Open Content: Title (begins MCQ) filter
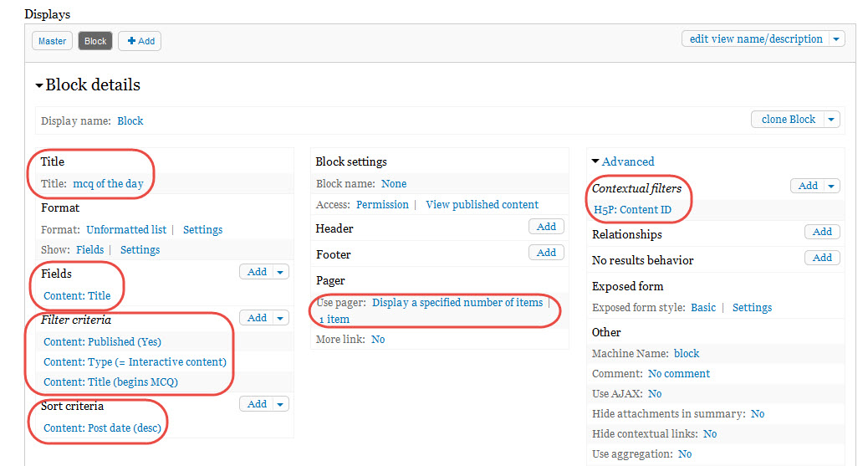Screen dimensions: 868x466 [110, 382]
